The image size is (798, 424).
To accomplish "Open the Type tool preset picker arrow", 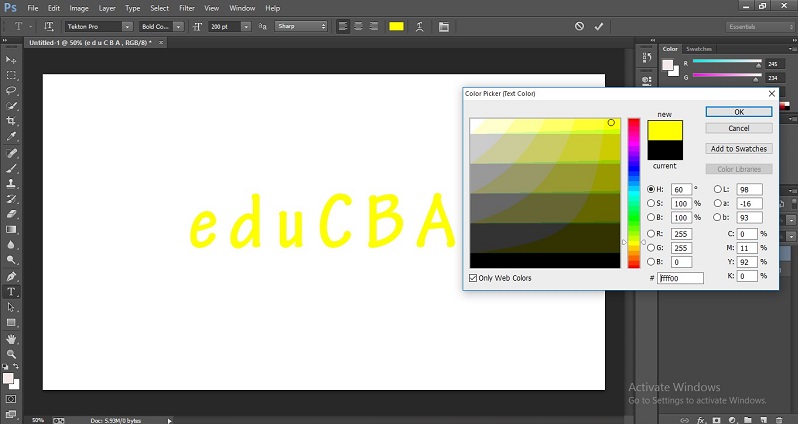I will coord(31,26).
